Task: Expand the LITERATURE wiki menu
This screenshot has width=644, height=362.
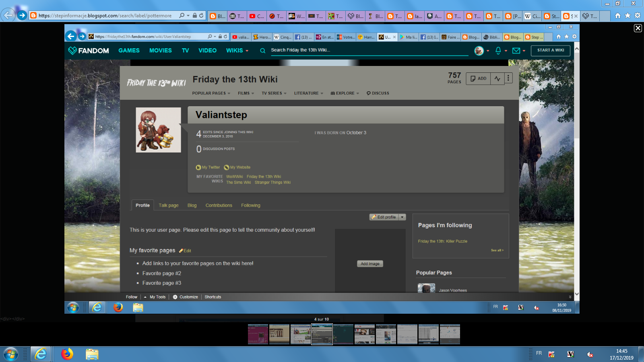Action: (309, 93)
